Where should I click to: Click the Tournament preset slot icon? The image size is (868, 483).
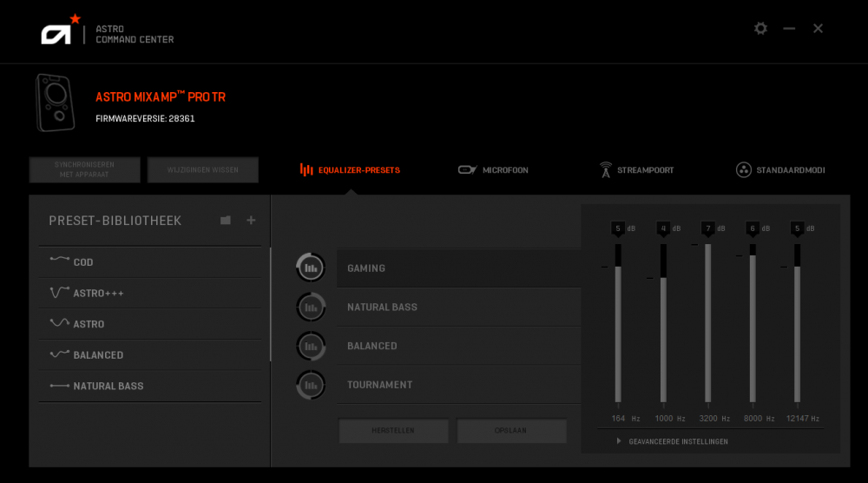(x=310, y=385)
